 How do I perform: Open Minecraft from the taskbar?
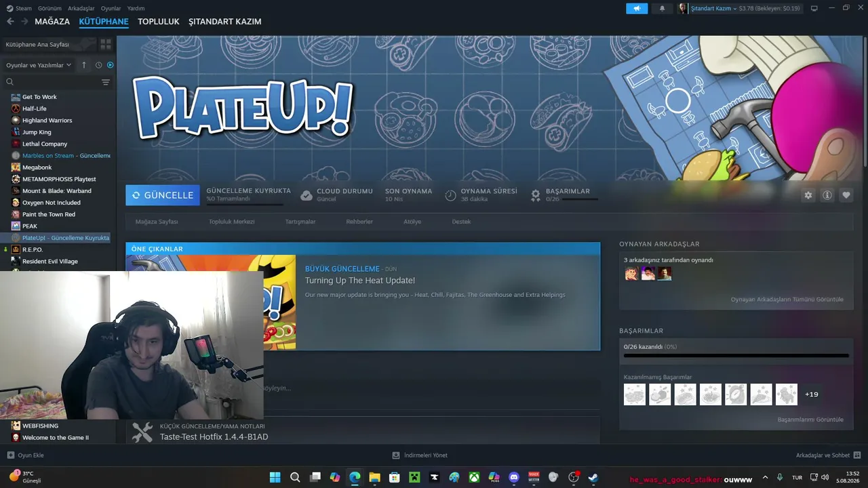[x=414, y=477]
